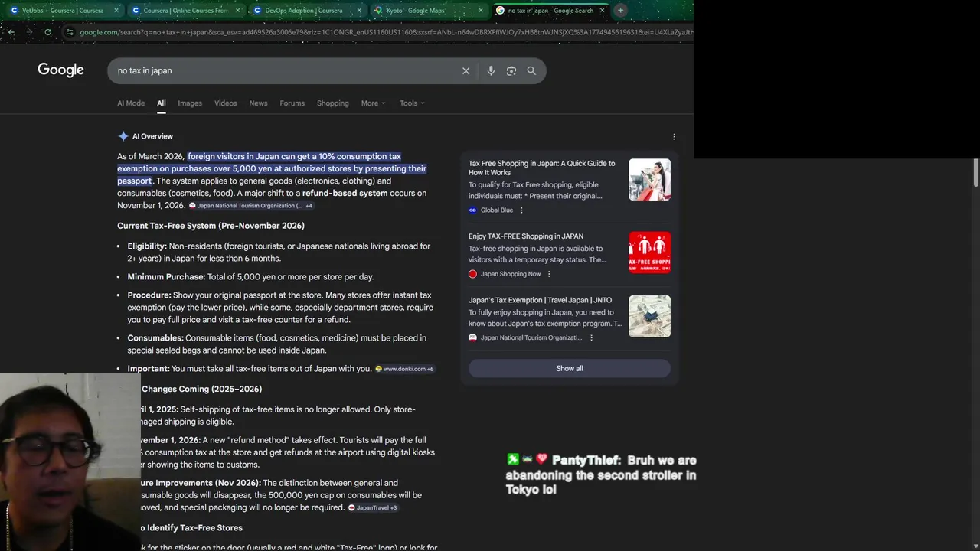Open the Images results tab
This screenshot has height=551, width=980.
tap(190, 103)
